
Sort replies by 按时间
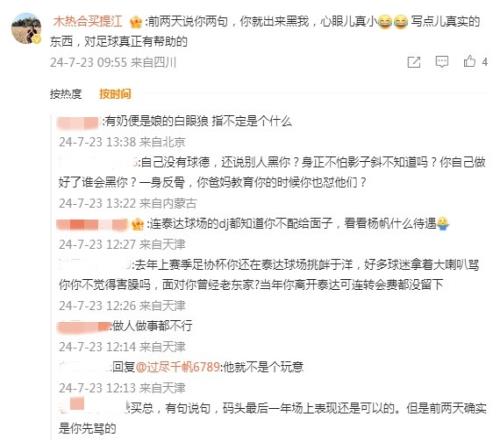[115, 94]
